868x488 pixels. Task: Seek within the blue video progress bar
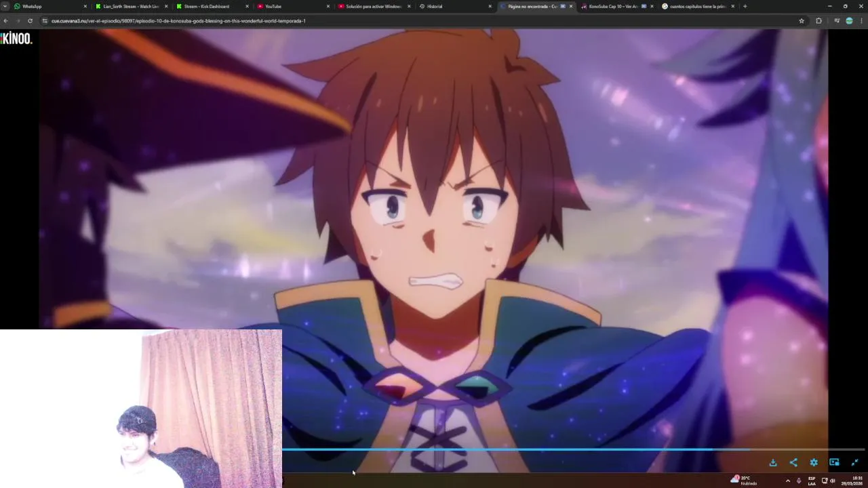tap(573, 449)
